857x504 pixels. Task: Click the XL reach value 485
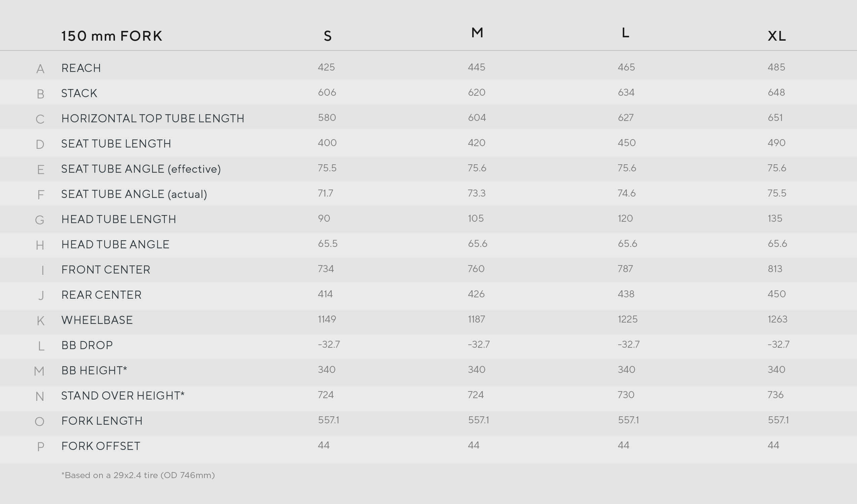point(776,67)
